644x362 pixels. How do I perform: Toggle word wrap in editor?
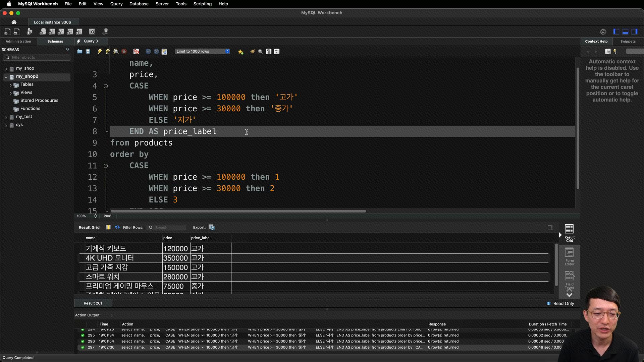pos(277,51)
